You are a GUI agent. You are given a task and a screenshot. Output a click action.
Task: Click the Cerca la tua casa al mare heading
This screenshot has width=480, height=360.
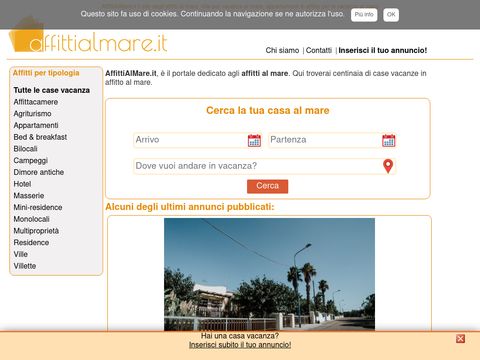coord(268,110)
